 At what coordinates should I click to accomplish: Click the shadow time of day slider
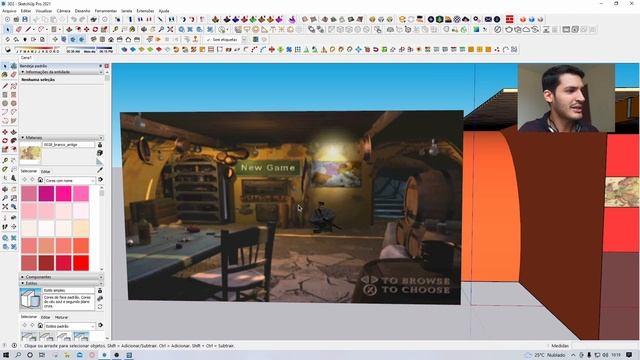89,49
